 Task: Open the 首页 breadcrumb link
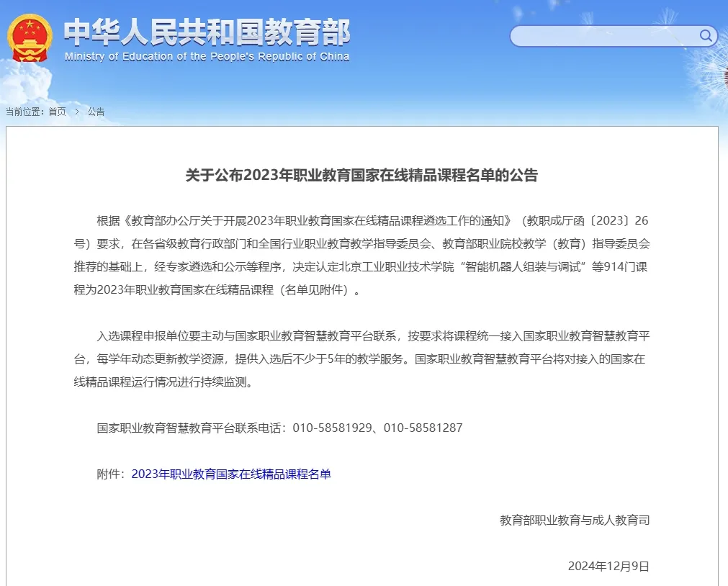point(55,112)
